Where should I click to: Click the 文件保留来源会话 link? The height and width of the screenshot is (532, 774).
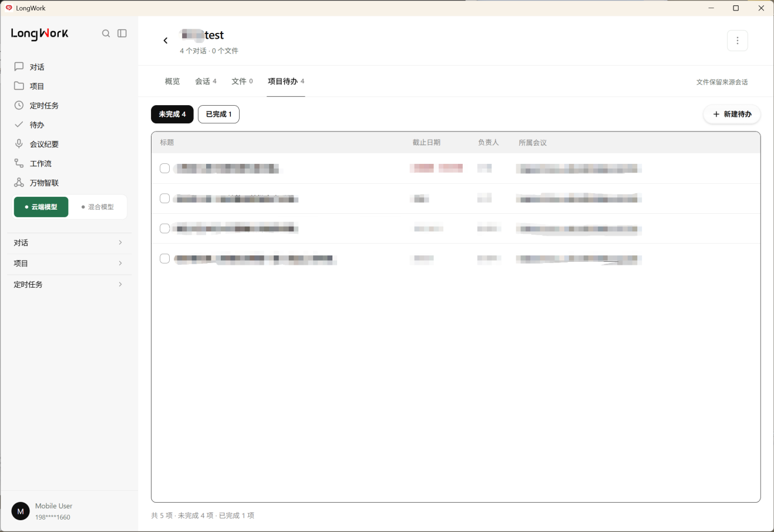[722, 82]
